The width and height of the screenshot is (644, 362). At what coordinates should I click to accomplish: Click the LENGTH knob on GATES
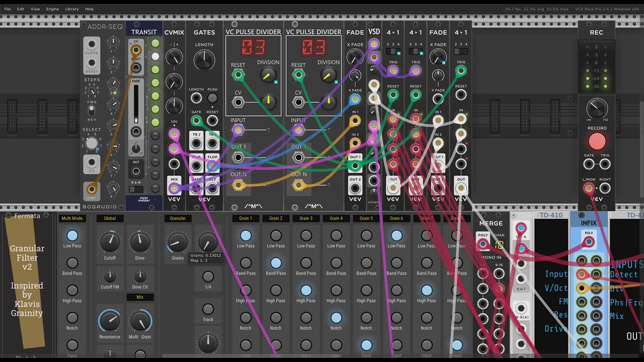204,61
